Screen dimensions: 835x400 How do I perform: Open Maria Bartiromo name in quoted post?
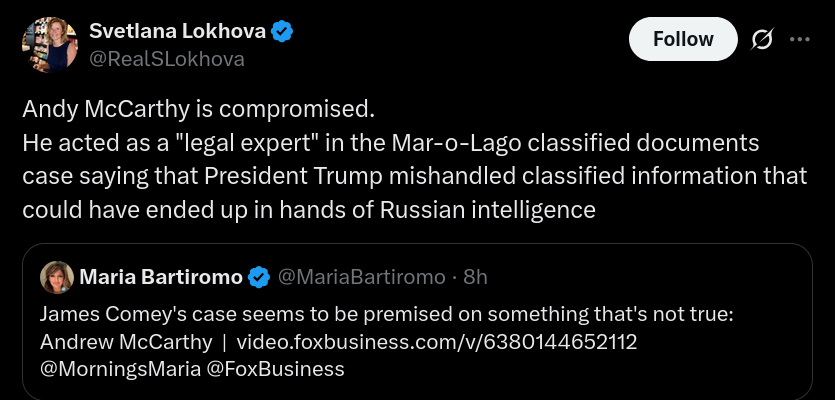160,276
